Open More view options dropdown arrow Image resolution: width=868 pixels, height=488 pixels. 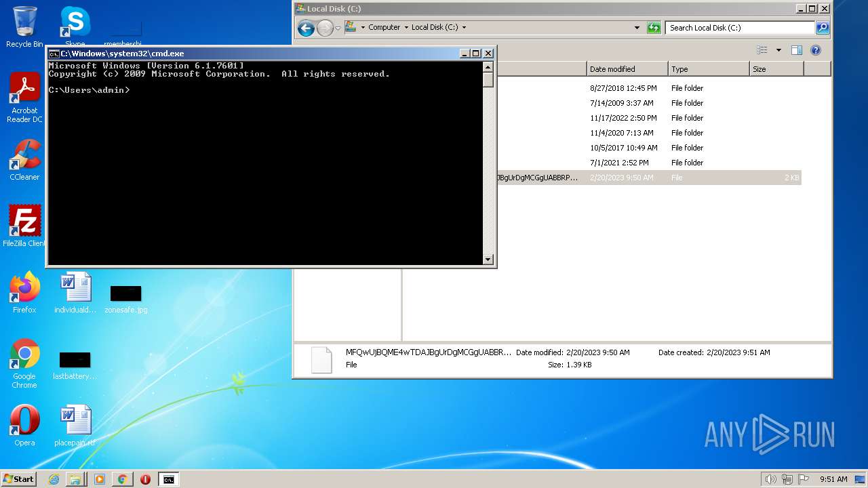pyautogui.click(x=778, y=50)
